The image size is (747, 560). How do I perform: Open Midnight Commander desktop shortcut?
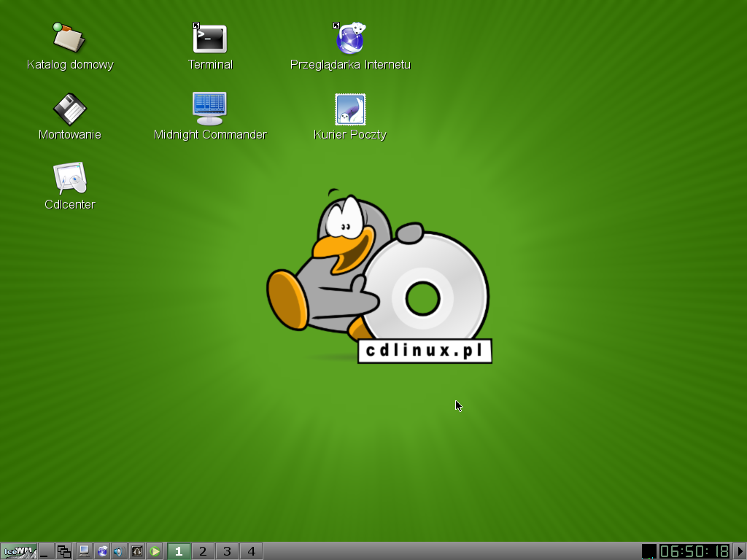[210, 109]
